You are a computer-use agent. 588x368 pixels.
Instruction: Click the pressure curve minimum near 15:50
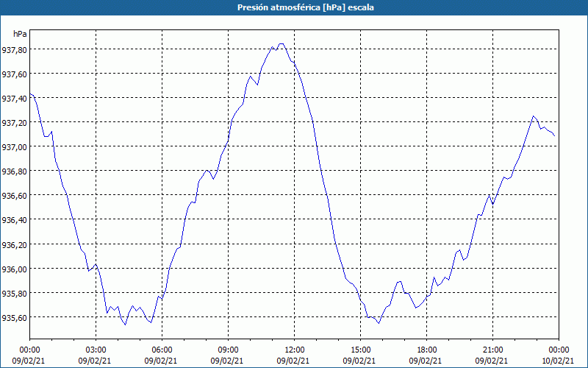[x=379, y=323]
